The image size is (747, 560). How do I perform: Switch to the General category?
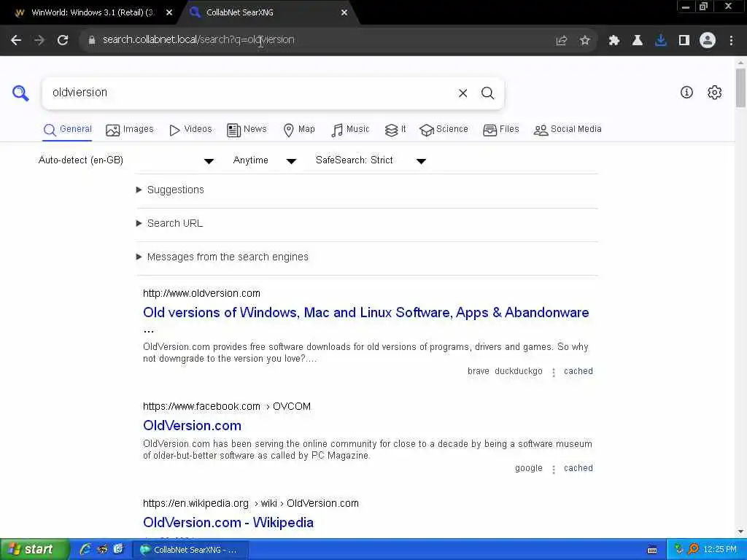(x=67, y=130)
